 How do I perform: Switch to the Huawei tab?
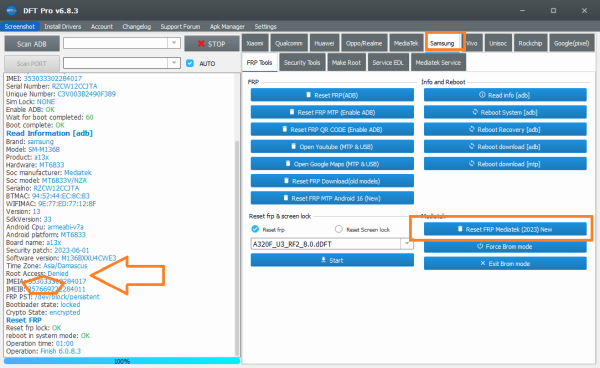[324, 43]
